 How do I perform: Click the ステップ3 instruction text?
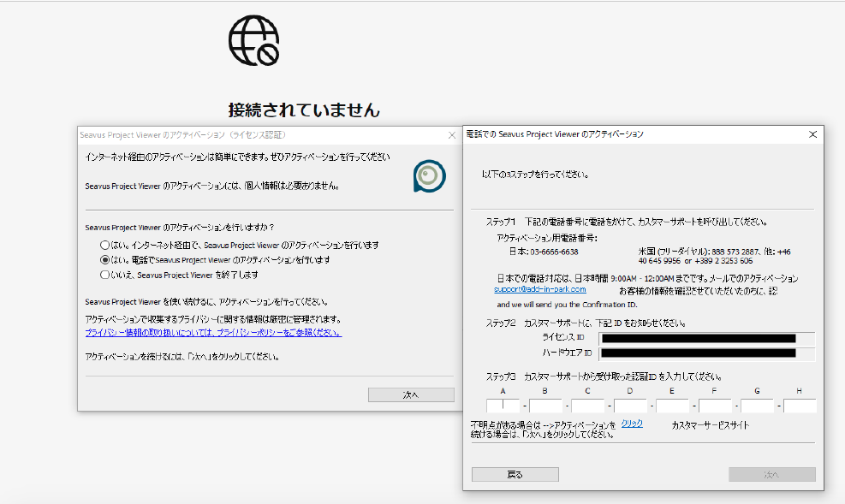pos(604,377)
